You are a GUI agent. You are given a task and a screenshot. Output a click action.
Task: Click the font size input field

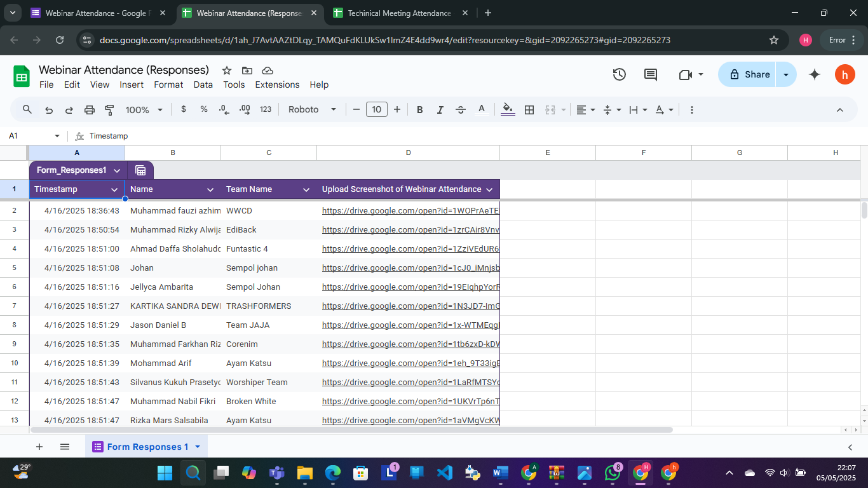(x=377, y=110)
